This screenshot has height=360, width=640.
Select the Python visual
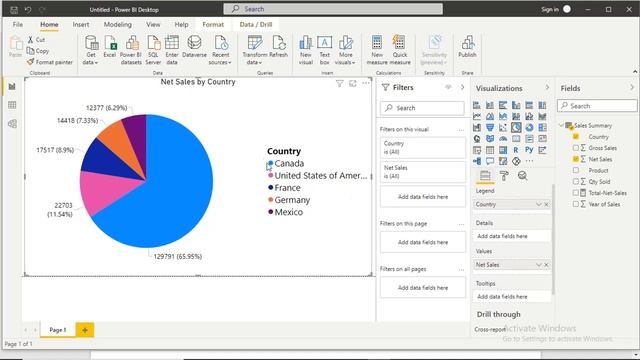[529, 150]
